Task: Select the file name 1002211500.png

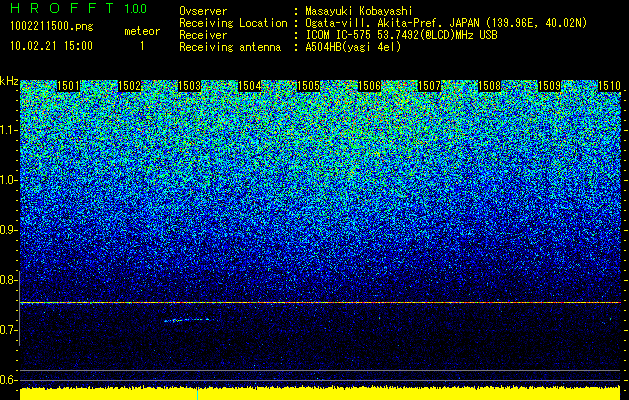Action: pos(52,27)
